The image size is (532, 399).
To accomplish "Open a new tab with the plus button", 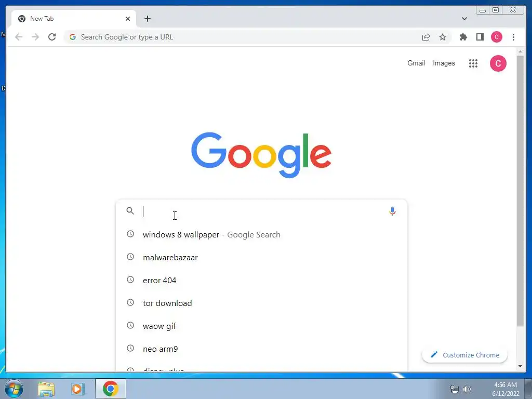I will (147, 19).
